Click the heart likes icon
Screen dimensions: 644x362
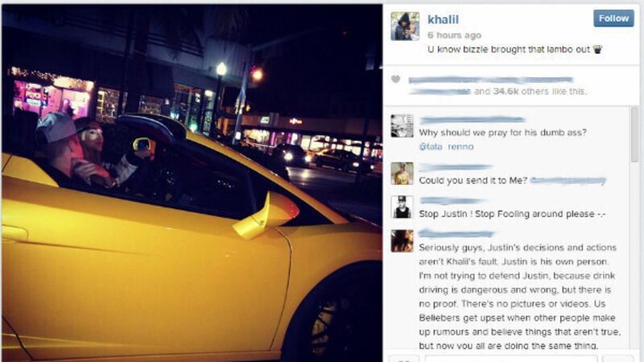point(395,79)
